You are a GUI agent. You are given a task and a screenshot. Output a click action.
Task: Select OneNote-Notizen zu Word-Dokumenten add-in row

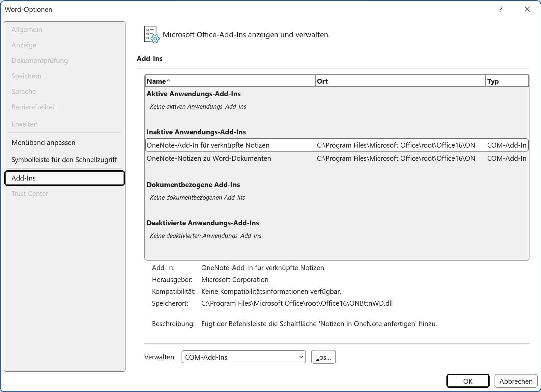(209, 158)
